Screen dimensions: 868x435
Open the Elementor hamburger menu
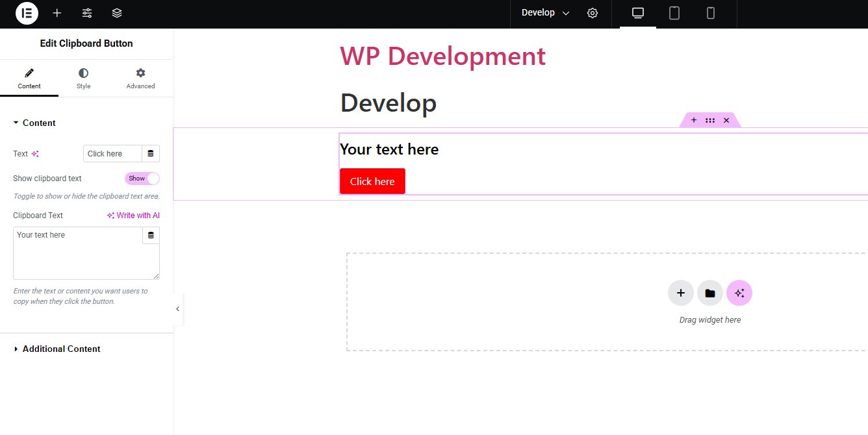click(27, 13)
